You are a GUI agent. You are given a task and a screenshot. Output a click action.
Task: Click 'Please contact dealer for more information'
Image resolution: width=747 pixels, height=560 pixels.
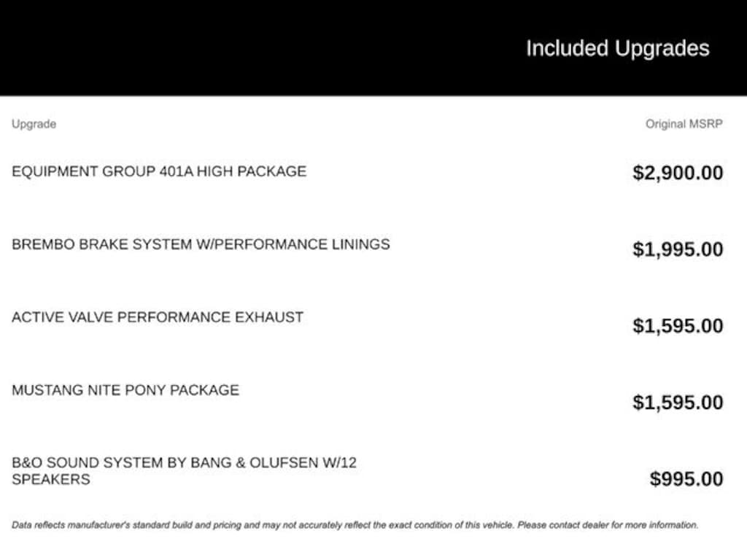[608, 525]
